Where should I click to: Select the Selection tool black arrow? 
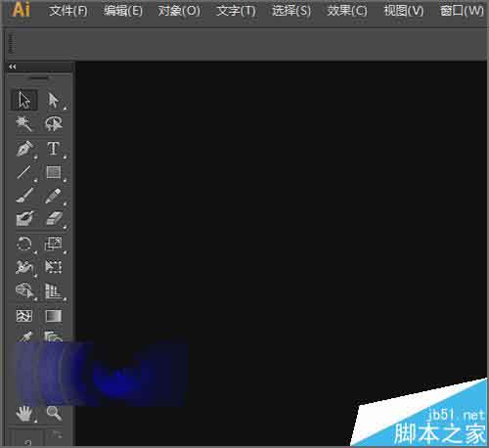24,100
